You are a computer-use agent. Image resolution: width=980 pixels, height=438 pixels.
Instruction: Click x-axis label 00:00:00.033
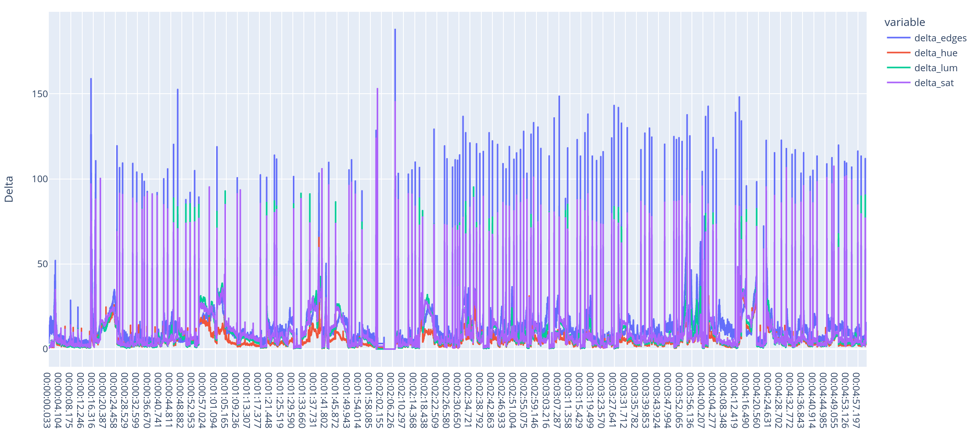coord(46,400)
